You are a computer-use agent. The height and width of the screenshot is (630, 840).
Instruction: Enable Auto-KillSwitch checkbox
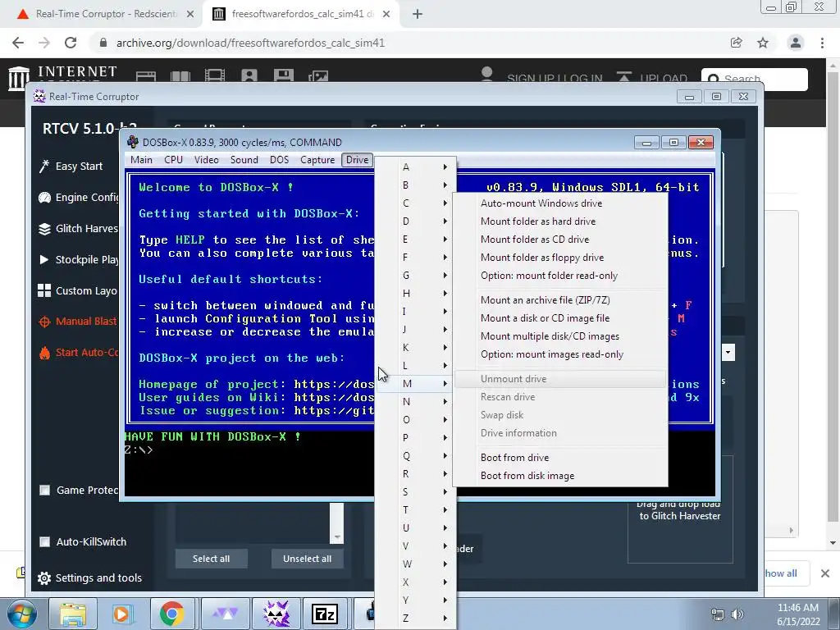(x=45, y=541)
